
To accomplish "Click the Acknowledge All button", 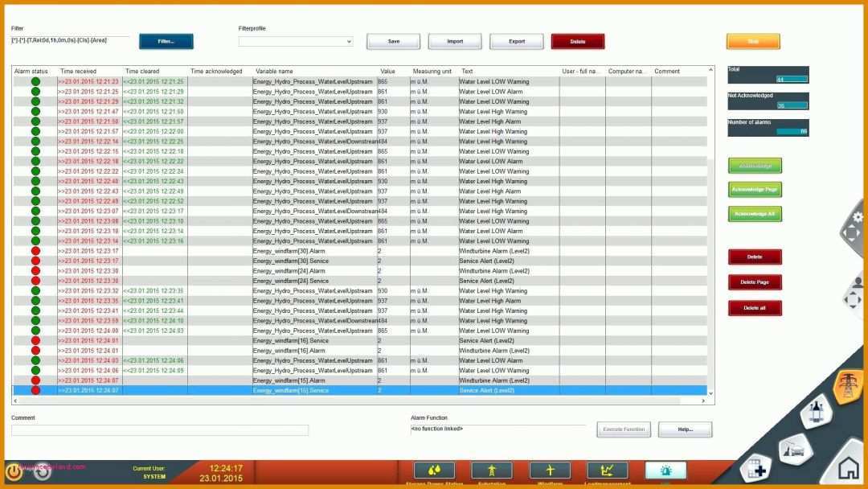I will (x=755, y=214).
